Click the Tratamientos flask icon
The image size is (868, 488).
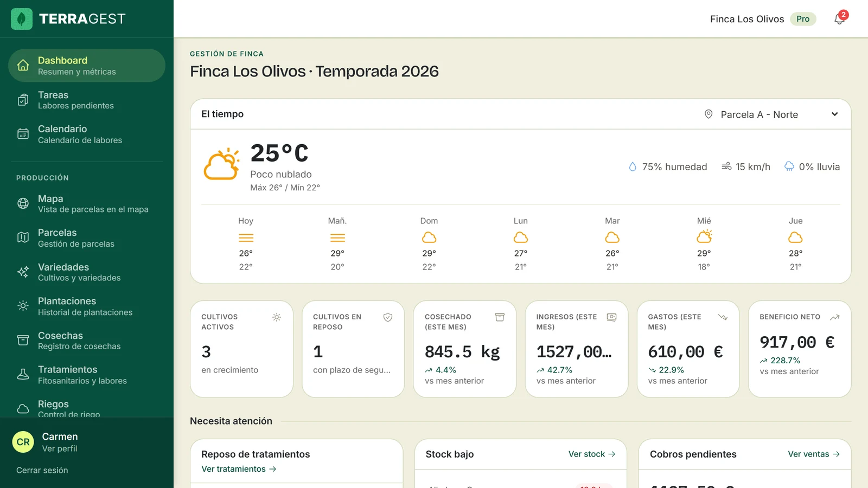click(23, 375)
